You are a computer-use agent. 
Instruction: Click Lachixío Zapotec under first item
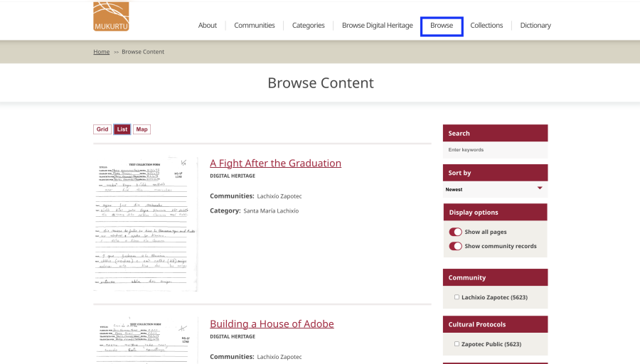click(x=279, y=196)
